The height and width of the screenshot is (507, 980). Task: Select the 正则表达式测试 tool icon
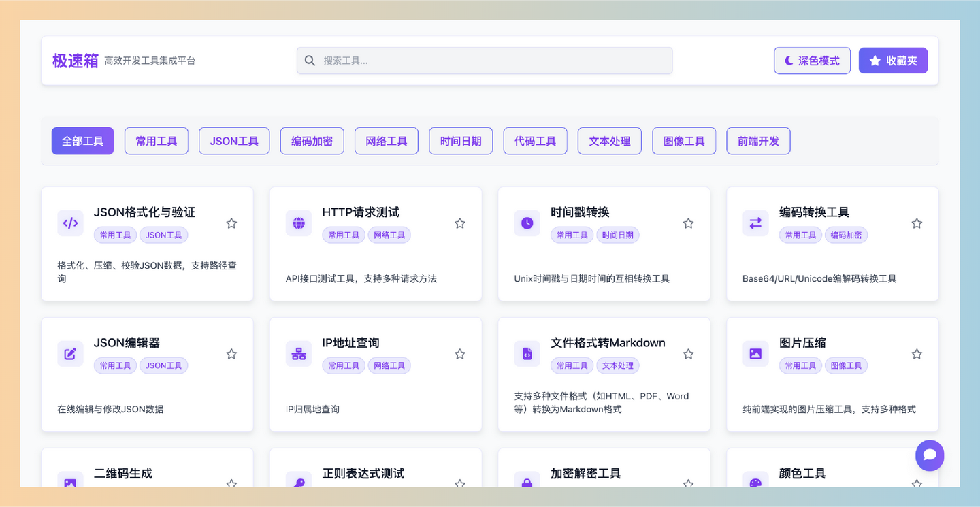299,483
